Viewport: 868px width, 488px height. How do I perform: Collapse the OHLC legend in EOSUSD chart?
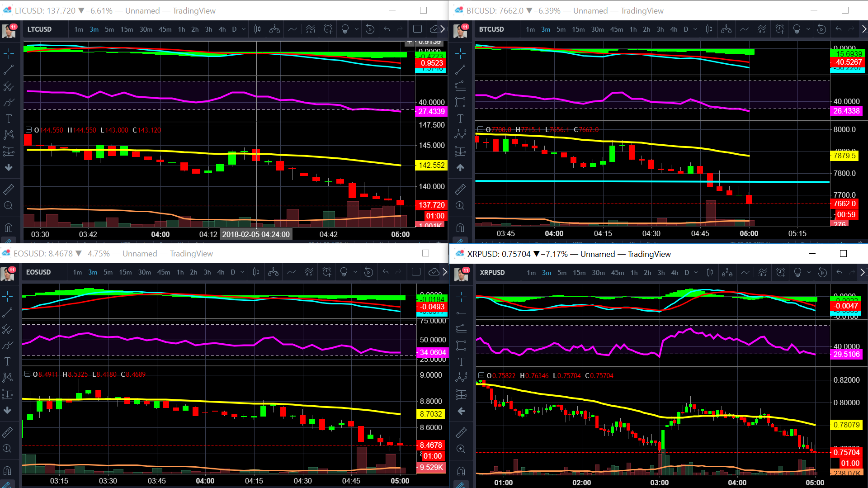(x=27, y=374)
